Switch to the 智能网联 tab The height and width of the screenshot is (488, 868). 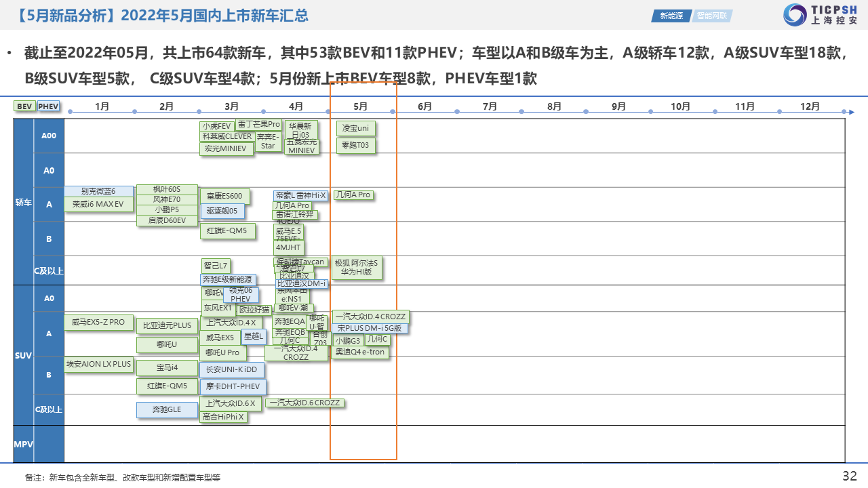tap(711, 16)
